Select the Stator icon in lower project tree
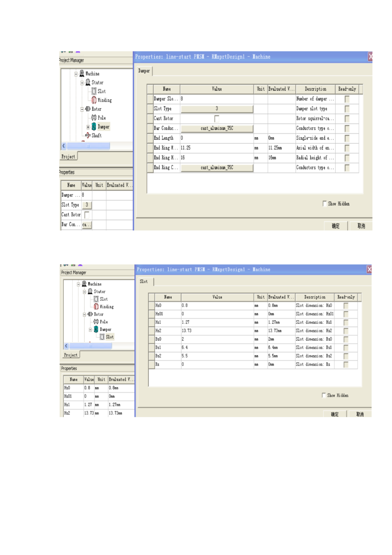The width and height of the screenshot is (392, 555). click(x=90, y=291)
